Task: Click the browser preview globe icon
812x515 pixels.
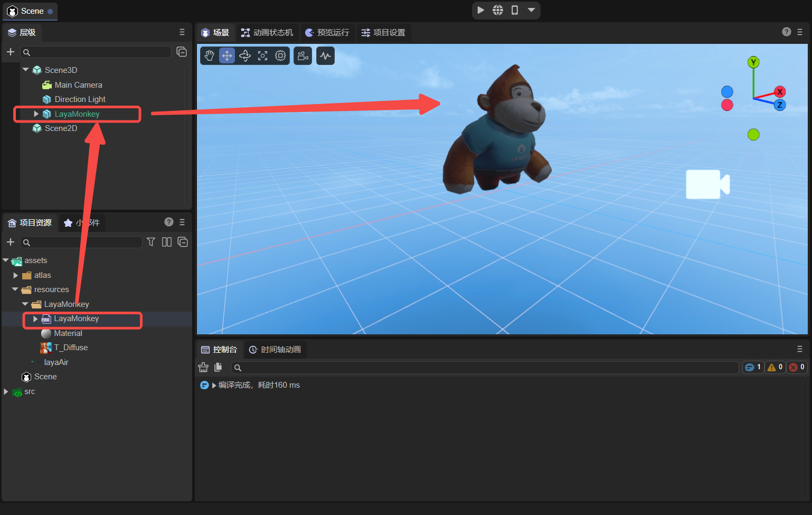Action: 498,10
